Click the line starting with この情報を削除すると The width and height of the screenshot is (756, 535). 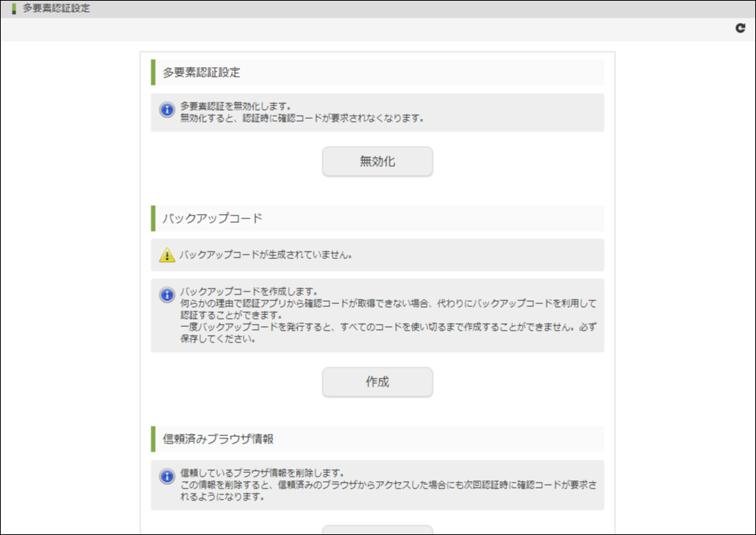click(388, 485)
